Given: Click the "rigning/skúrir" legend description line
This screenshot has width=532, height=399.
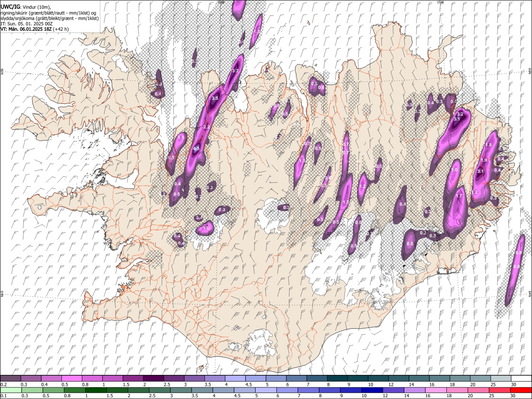Looking at the screenshot, I should coord(48,12).
